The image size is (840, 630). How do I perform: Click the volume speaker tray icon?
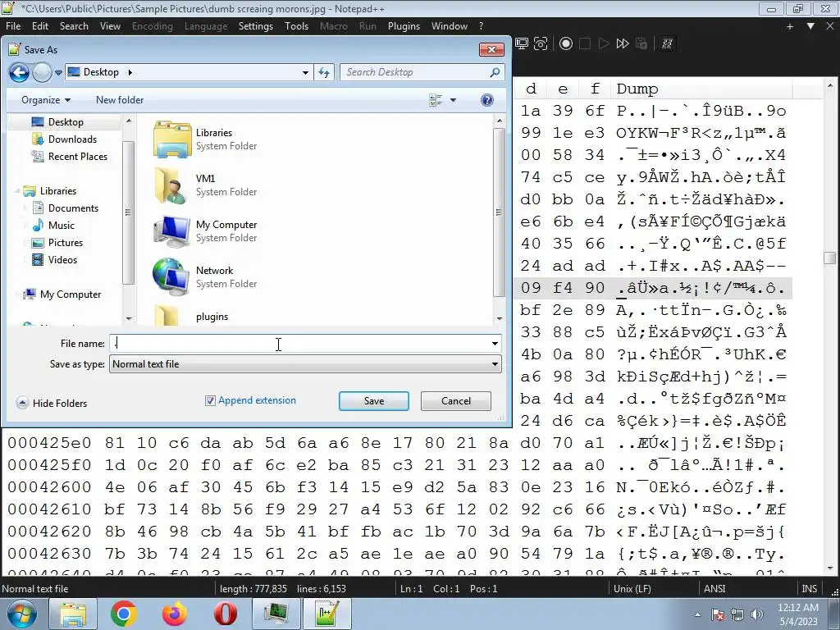[x=757, y=614]
